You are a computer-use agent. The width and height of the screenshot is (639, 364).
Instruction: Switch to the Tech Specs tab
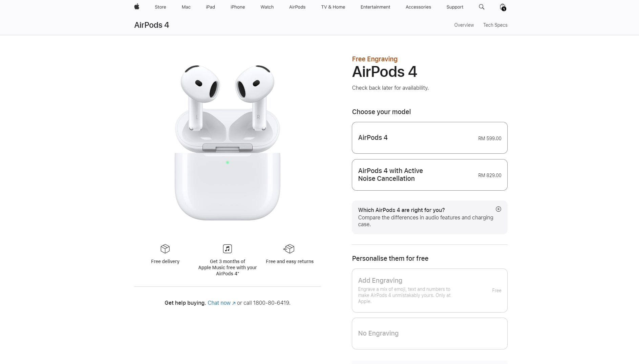tap(495, 25)
